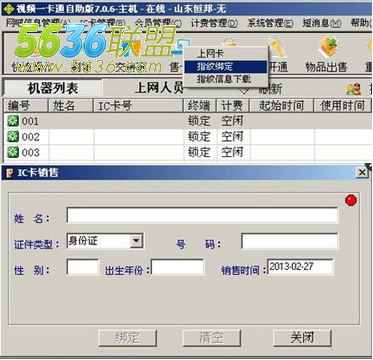Open the 证件类型 dropdown arrow
The image size is (373, 360).
(x=137, y=241)
